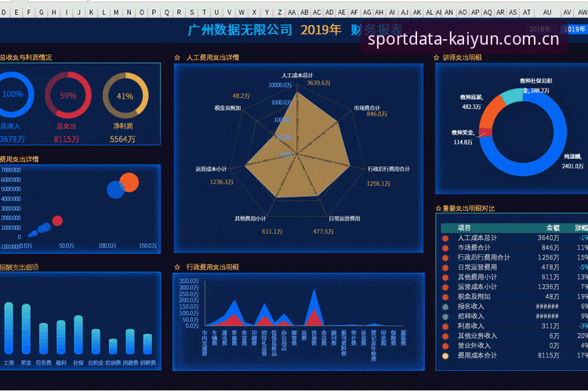
Task: Click the 项目 table header
Action: point(464,228)
